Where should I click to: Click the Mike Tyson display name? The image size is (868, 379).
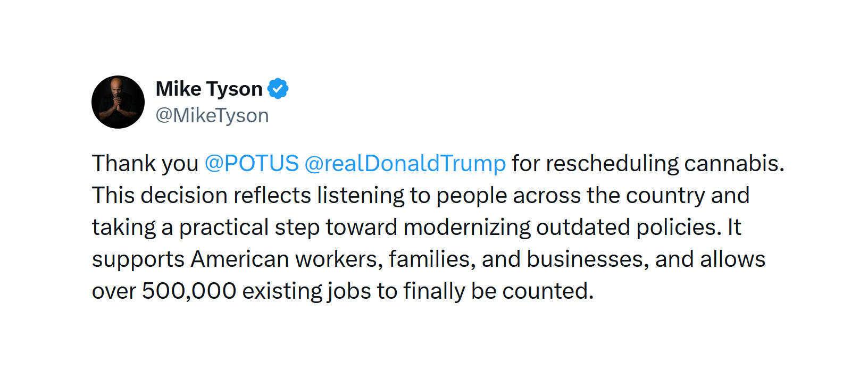[x=209, y=89]
